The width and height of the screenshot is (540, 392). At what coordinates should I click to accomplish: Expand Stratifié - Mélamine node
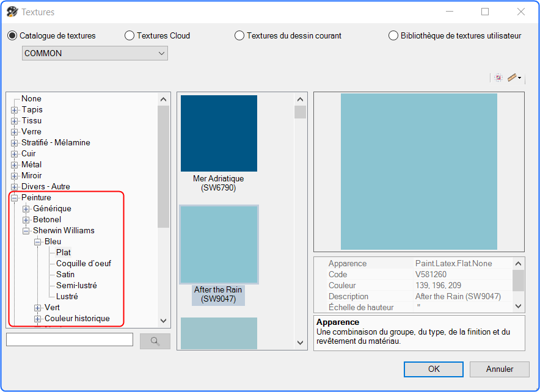coord(15,143)
